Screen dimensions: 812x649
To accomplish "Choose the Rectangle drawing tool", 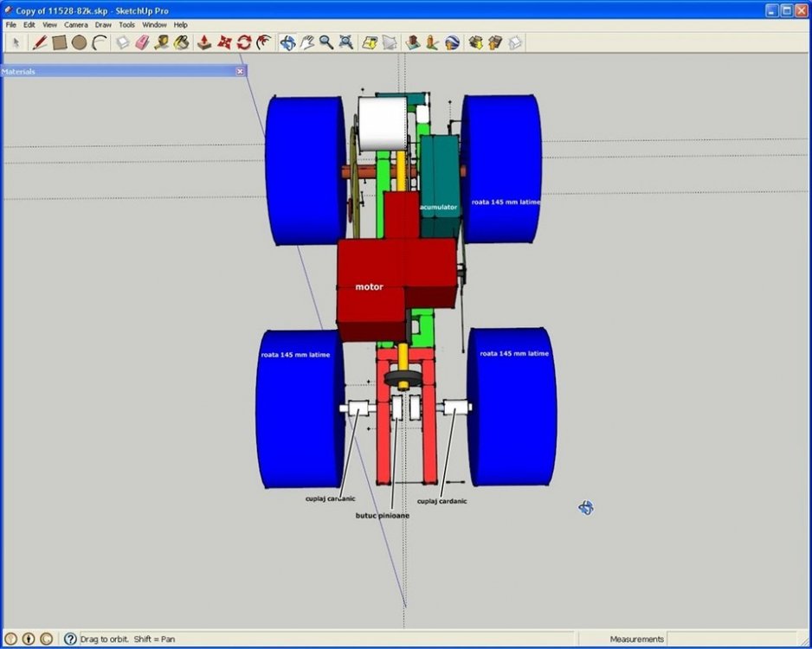I will click(x=59, y=42).
